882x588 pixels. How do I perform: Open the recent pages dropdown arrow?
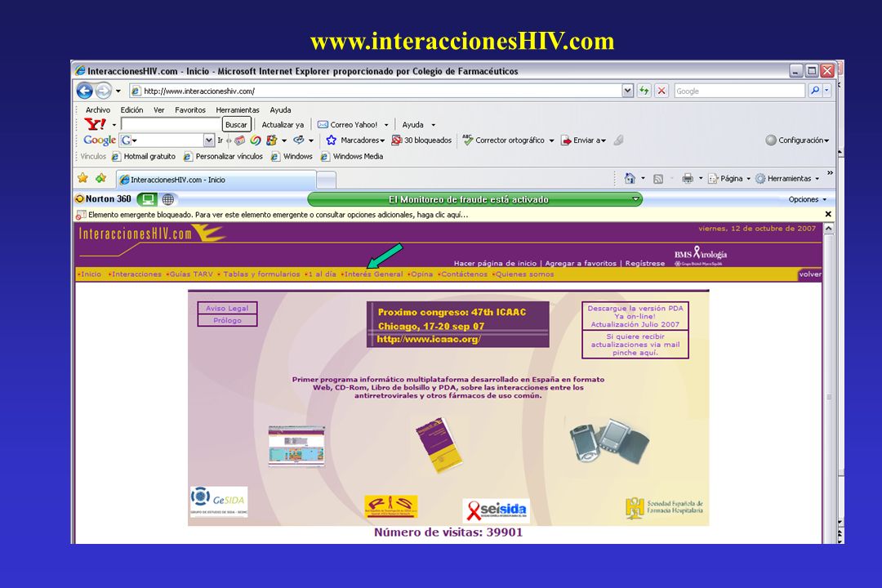click(118, 91)
